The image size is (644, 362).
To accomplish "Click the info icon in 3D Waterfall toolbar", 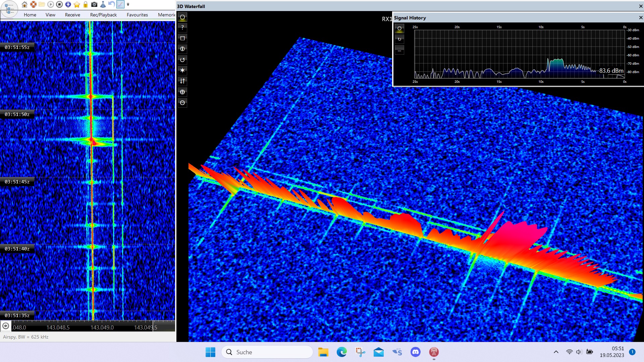I will 182,49.
